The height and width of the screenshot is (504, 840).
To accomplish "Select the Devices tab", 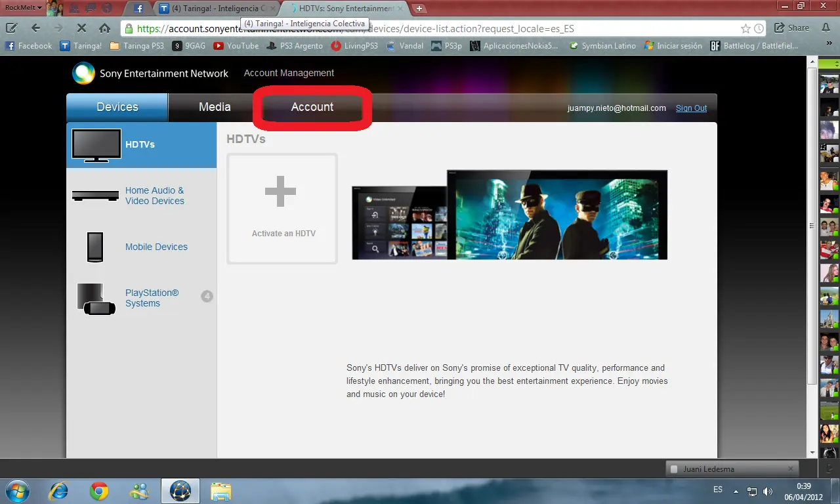I will (x=117, y=107).
